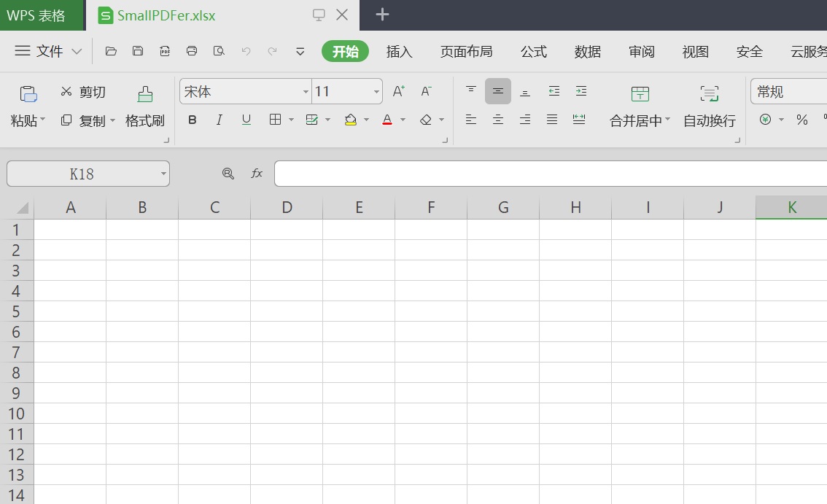Click the cell style fill-pattern icon
827x504 pixels.
coord(311,120)
